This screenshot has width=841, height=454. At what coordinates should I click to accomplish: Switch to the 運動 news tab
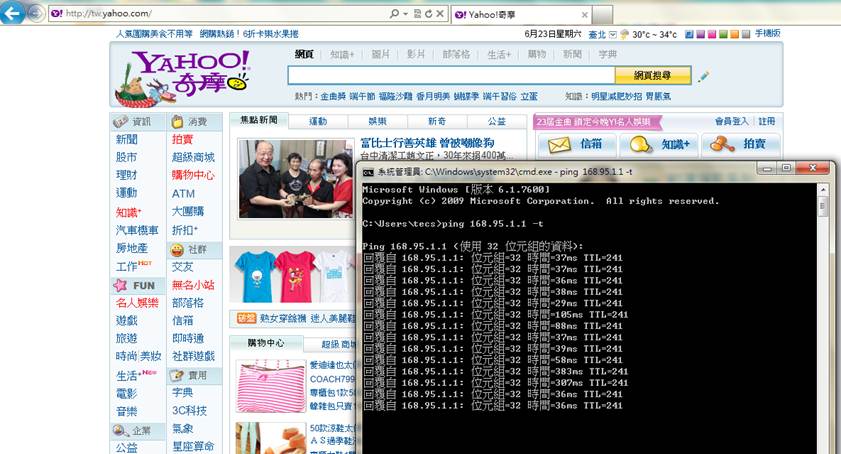318,122
